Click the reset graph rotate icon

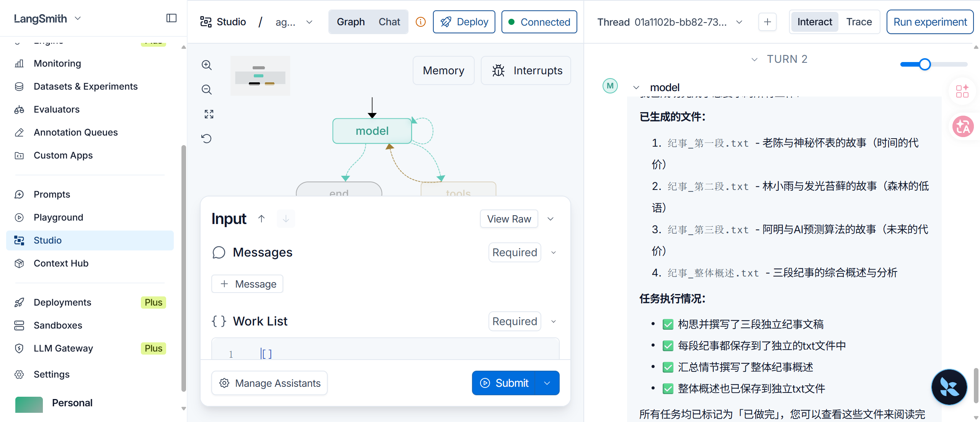pyautogui.click(x=207, y=139)
